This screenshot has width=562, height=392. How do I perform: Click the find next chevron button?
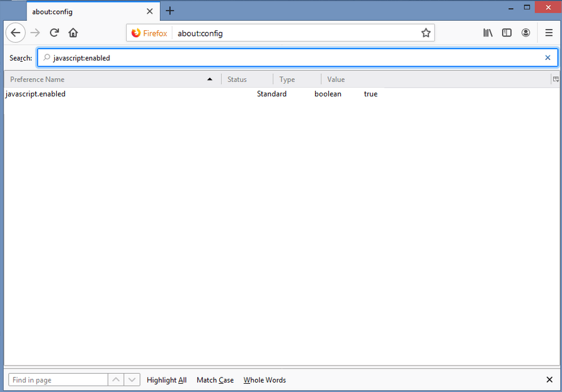(132, 379)
